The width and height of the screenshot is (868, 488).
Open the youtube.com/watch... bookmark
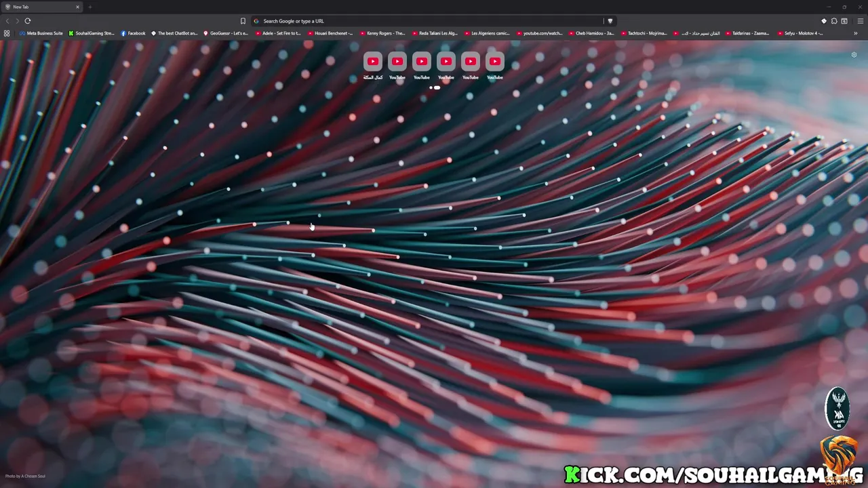pos(539,33)
